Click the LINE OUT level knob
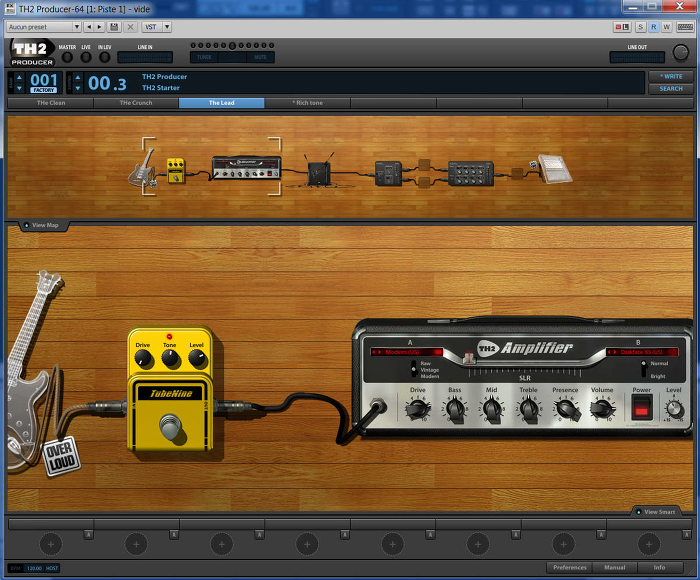 [680, 53]
